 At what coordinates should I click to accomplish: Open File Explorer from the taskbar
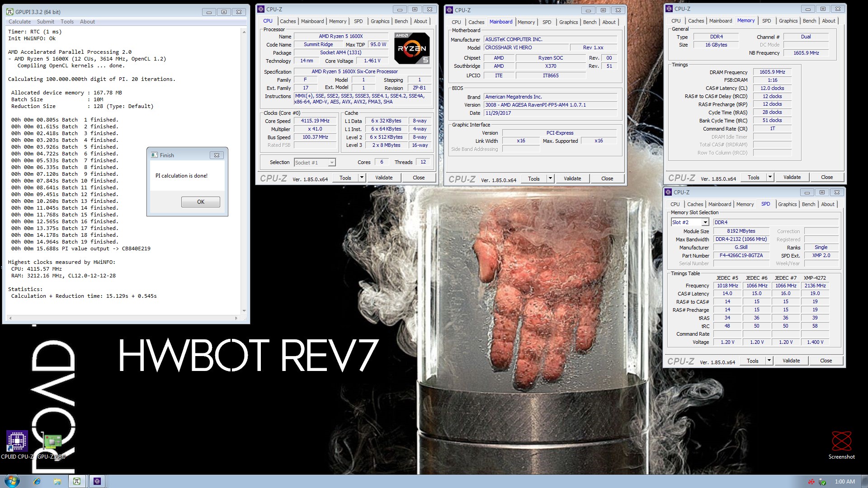pyautogui.click(x=57, y=481)
